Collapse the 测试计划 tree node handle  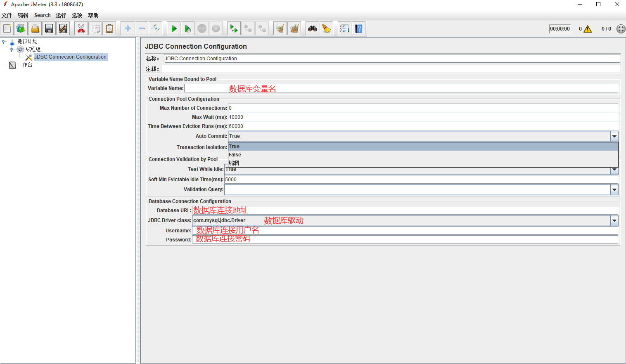(4, 42)
